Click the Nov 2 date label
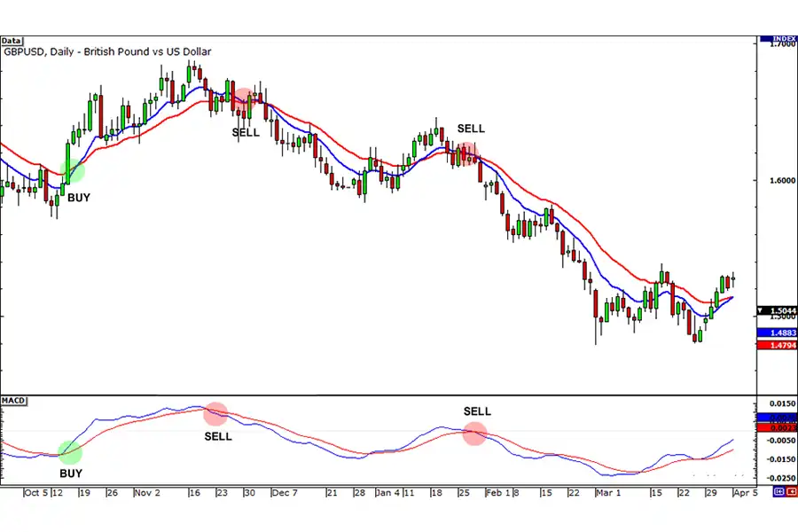The image size is (798, 532). [147, 493]
